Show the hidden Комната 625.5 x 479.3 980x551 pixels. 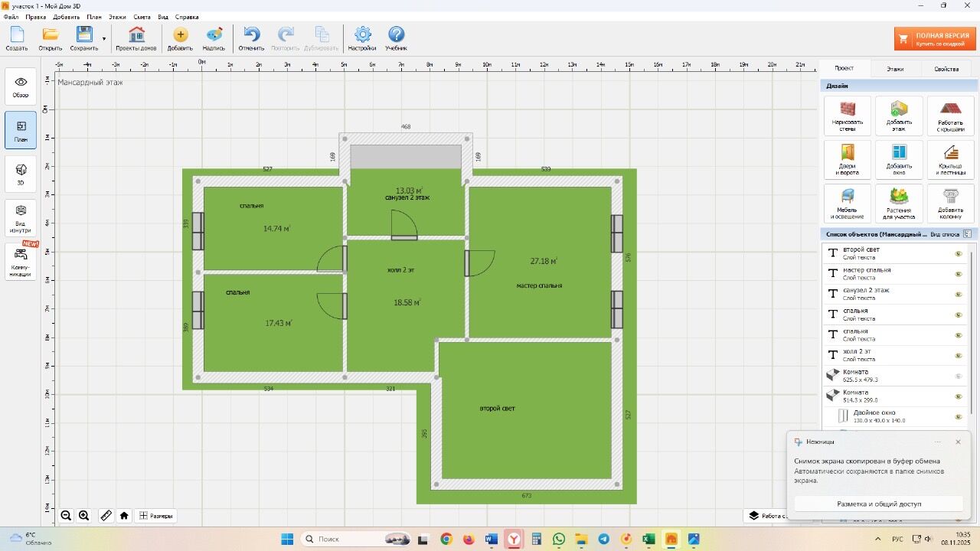958,376
